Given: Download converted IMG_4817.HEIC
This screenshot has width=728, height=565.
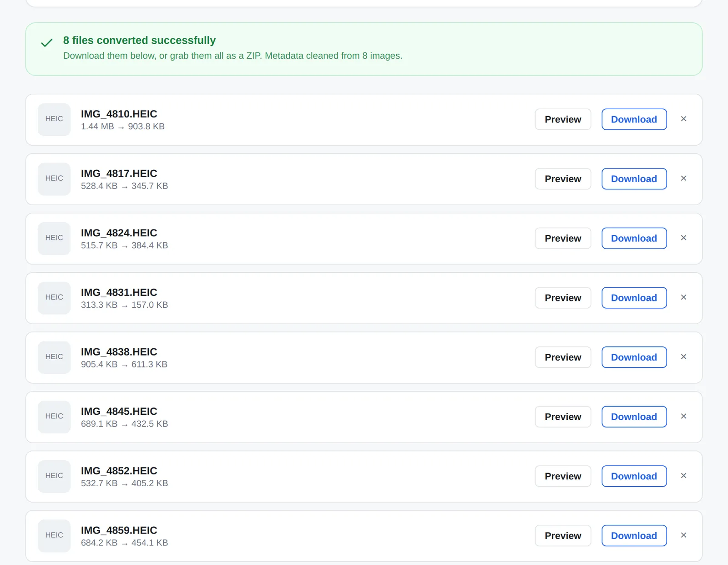Looking at the screenshot, I should (x=634, y=179).
